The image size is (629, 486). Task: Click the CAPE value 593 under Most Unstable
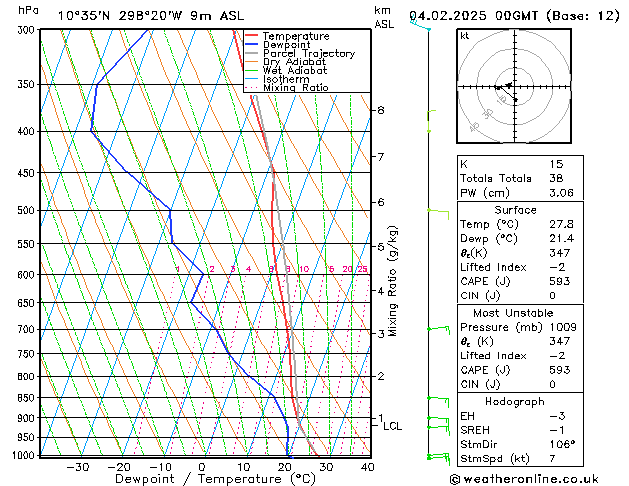(560, 370)
